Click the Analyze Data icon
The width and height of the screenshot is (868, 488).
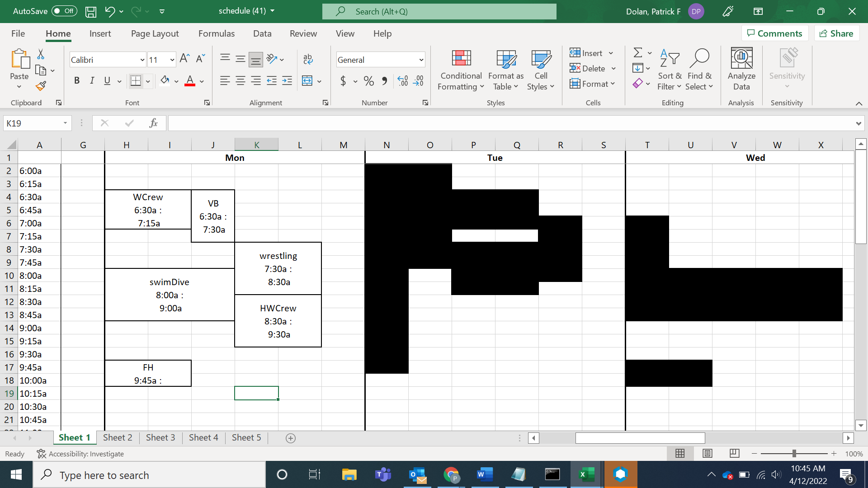pyautogui.click(x=741, y=69)
